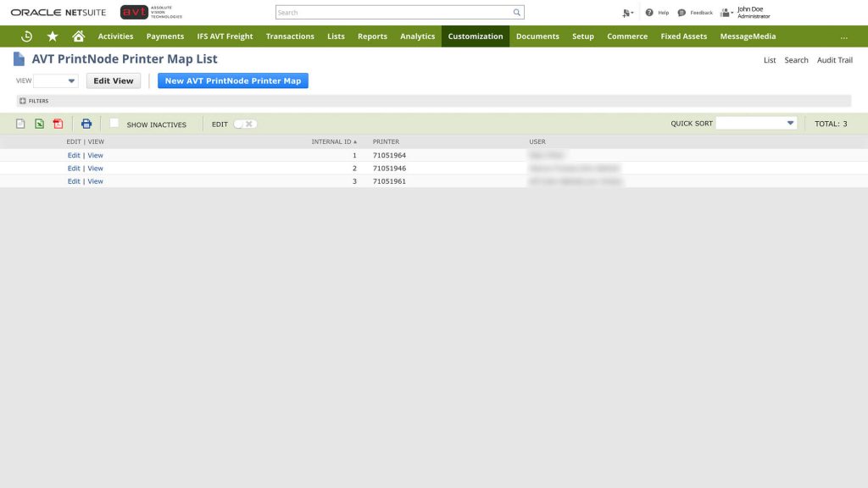Open the Audit Trail link
The image size is (868, 488).
835,60
